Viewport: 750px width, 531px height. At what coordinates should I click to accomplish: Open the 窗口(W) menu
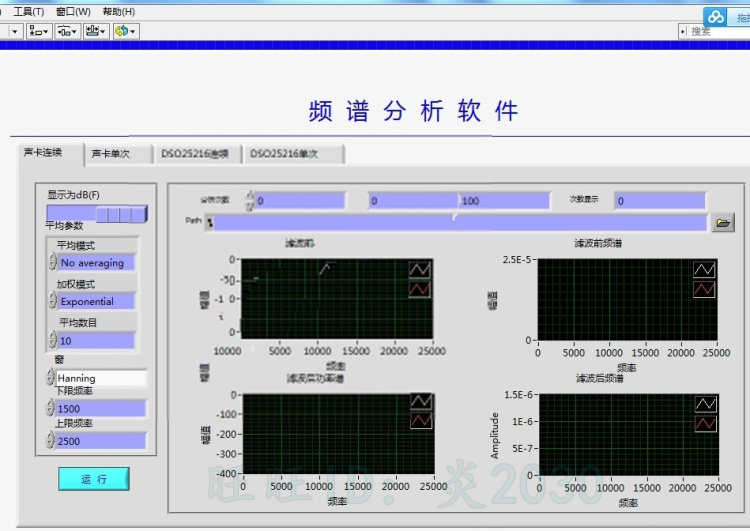point(73,11)
